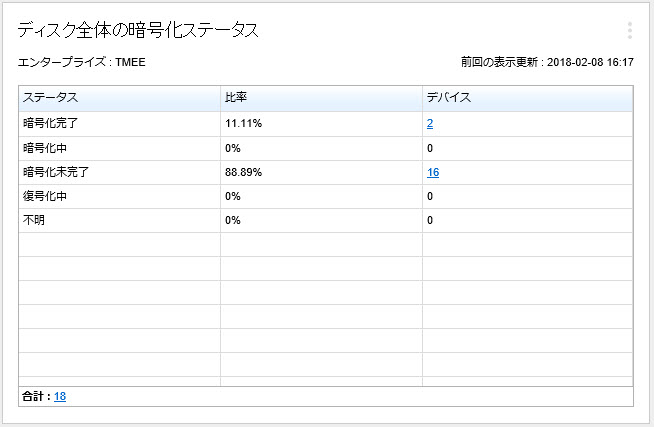Click the 0 device count for 不明
654x427 pixels.
430,220
